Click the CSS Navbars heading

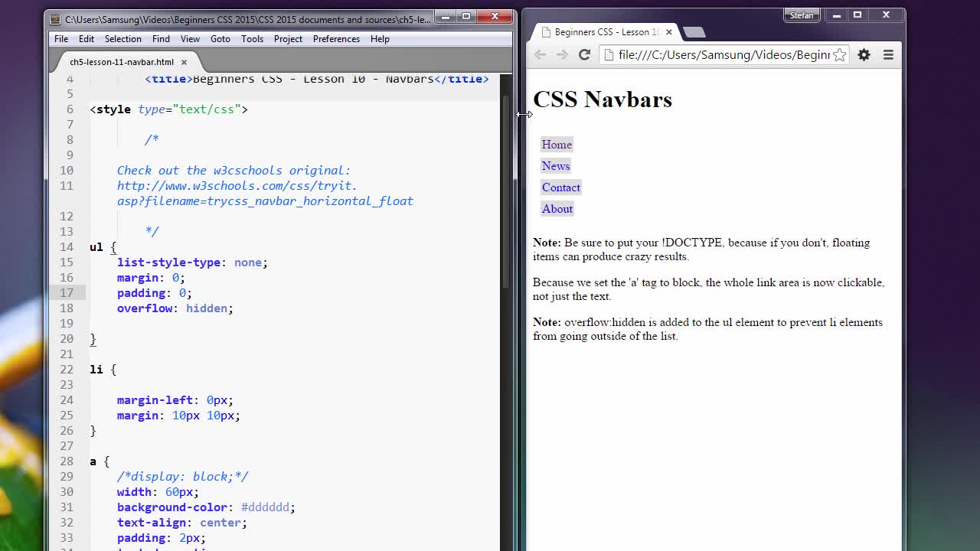point(603,99)
